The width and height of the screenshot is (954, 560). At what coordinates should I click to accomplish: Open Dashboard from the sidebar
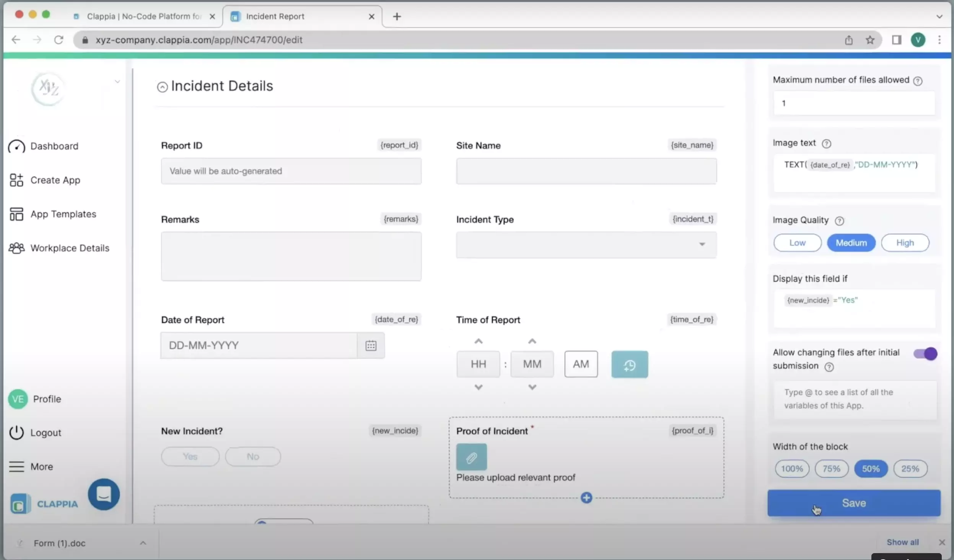54,146
